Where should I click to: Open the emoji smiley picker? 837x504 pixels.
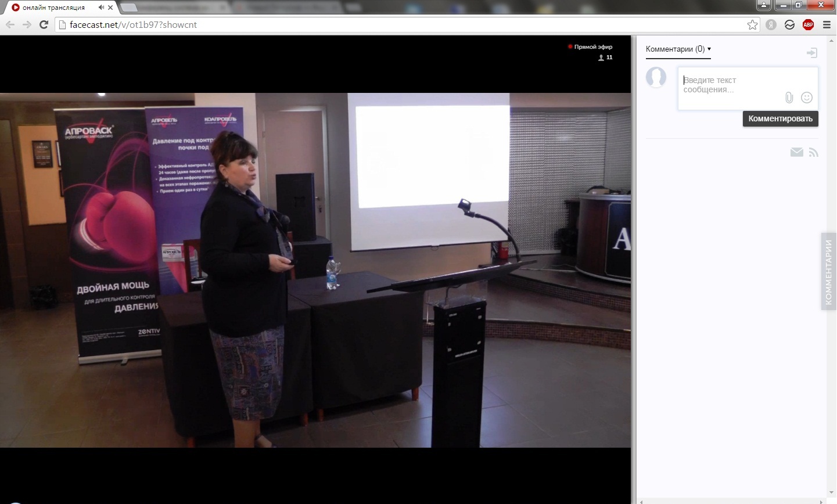[807, 98]
